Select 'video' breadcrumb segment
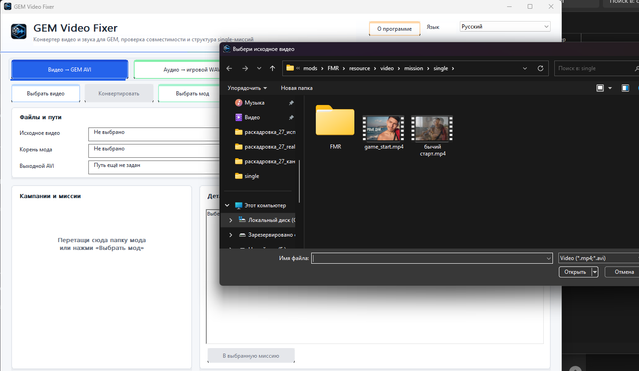Image resolution: width=639 pixels, height=371 pixels. tap(387, 68)
